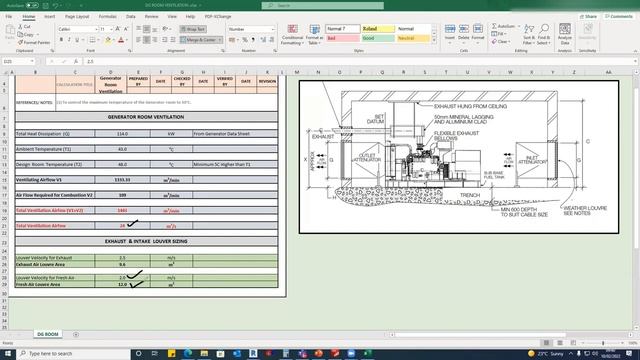640x360 pixels.
Task: Open the Merge & Center dropdown arrow
Action: (x=220, y=40)
